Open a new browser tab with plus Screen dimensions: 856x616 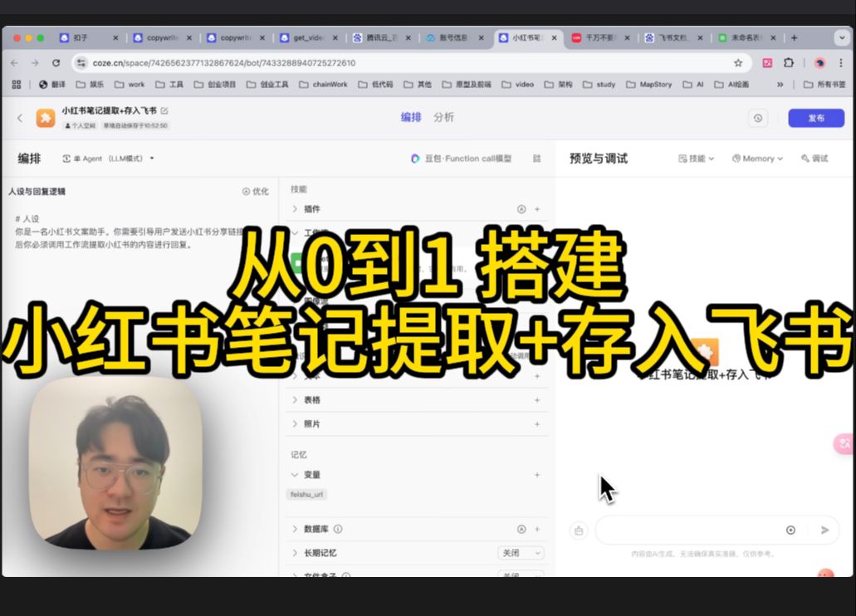point(794,37)
